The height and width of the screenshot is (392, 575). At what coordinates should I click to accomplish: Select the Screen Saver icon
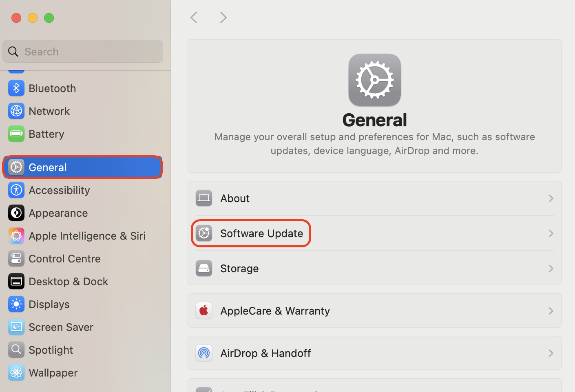[x=16, y=327]
